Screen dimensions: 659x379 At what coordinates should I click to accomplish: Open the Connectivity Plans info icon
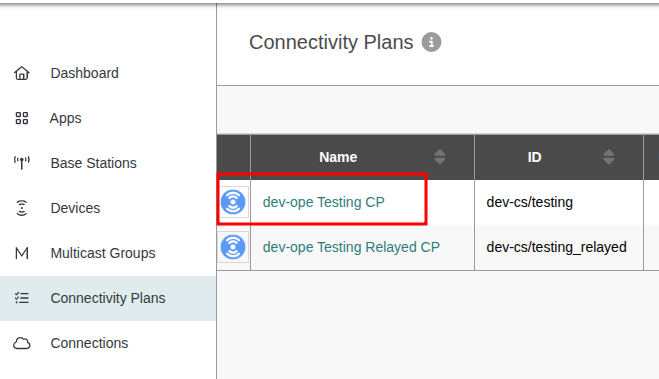(431, 42)
